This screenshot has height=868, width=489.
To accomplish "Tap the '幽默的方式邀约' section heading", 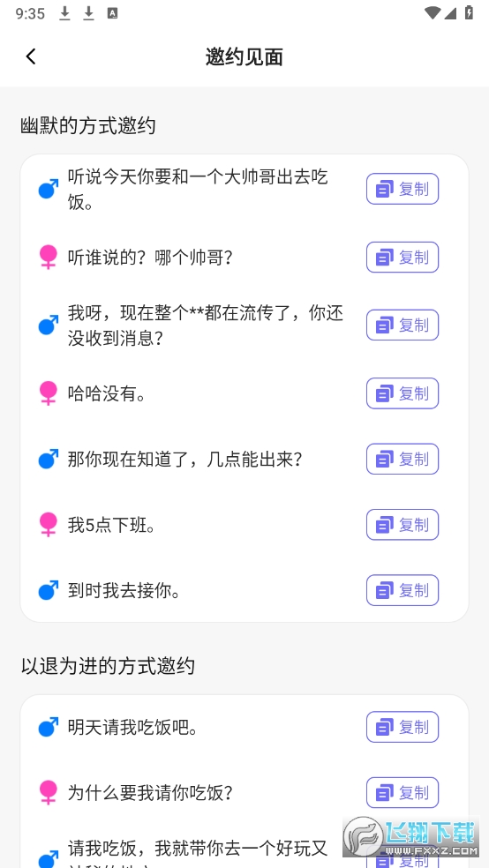I will (88, 125).
